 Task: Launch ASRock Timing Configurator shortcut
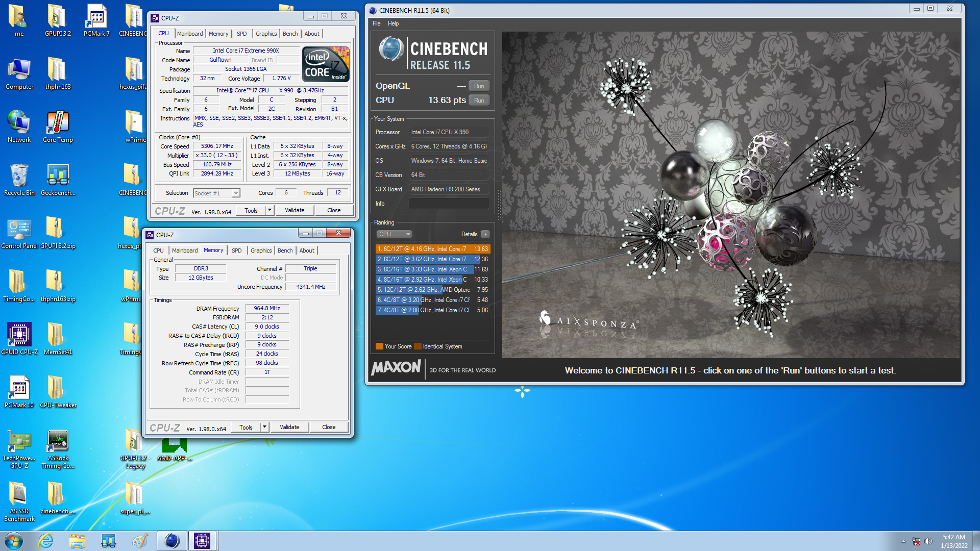coord(58,448)
